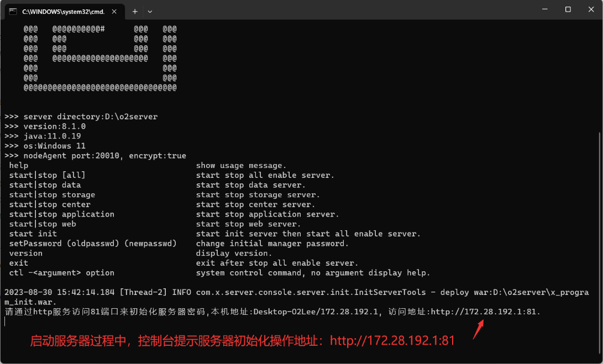Click the 'start init' command text
This screenshot has width=603, height=364.
coord(33,234)
